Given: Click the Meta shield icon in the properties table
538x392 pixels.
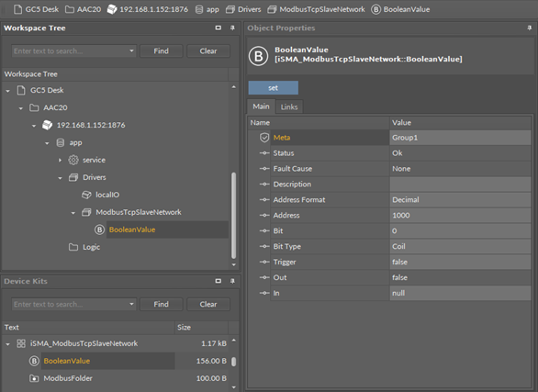Looking at the screenshot, I should (264, 138).
